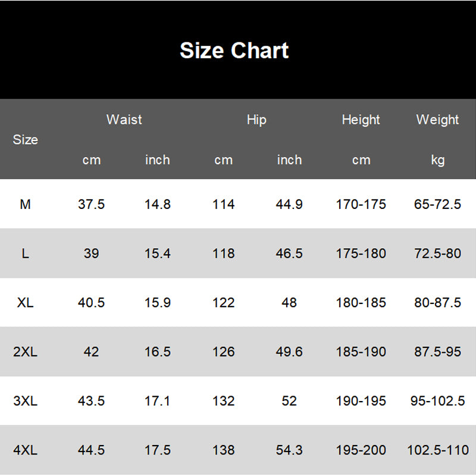
Task: Click the 16.5 waist inch value
Action: 158,352
